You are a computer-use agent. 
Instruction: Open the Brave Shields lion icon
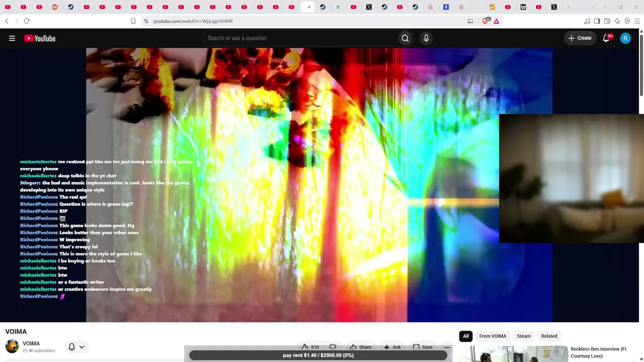click(486, 21)
